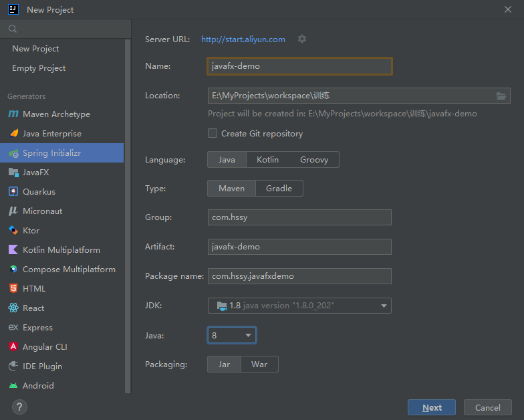Select Kotlin Multiplatform generator
The height and width of the screenshot is (420, 524).
tap(61, 250)
